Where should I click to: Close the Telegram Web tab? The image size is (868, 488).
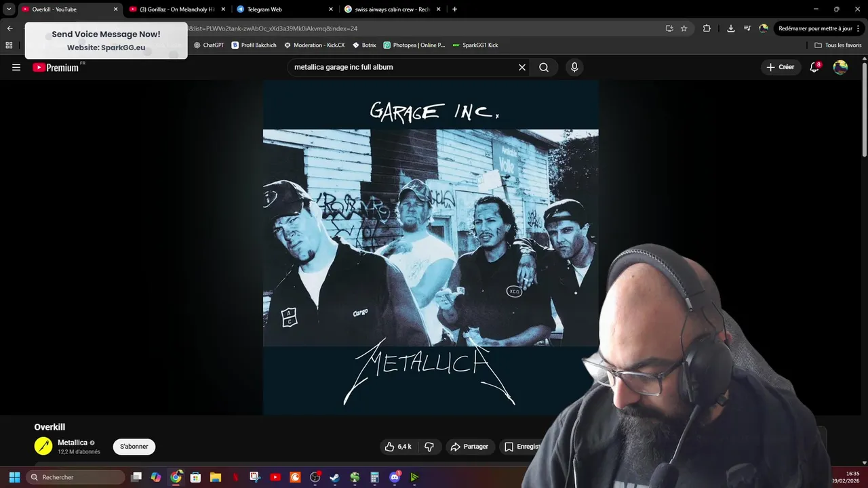[331, 9]
